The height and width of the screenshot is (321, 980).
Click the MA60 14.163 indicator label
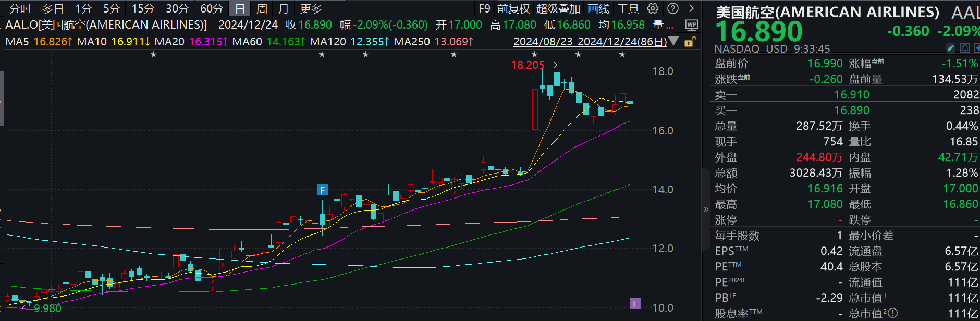268,41
